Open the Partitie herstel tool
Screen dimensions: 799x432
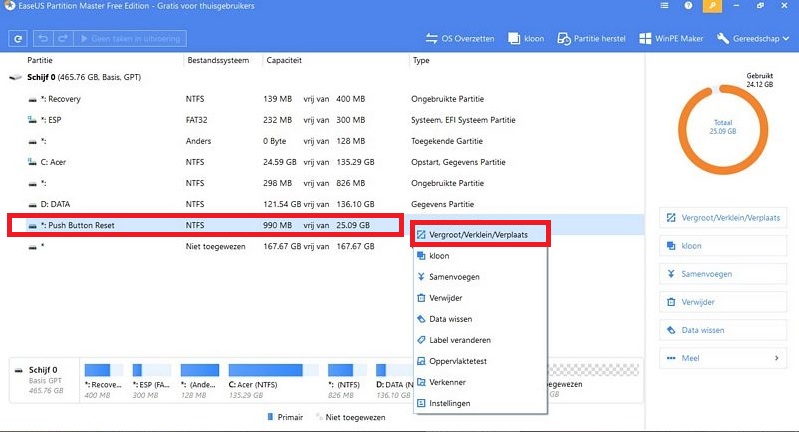(x=591, y=39)
